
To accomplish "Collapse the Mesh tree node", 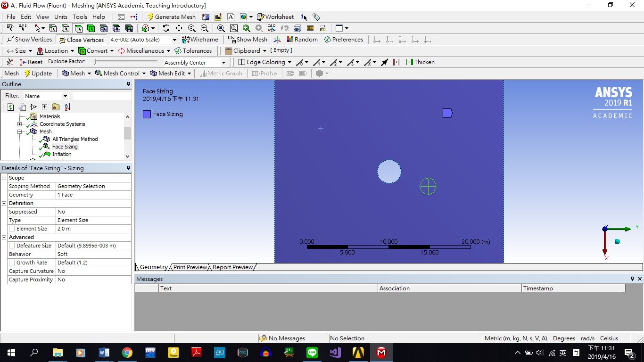I will tap(20, 132).
